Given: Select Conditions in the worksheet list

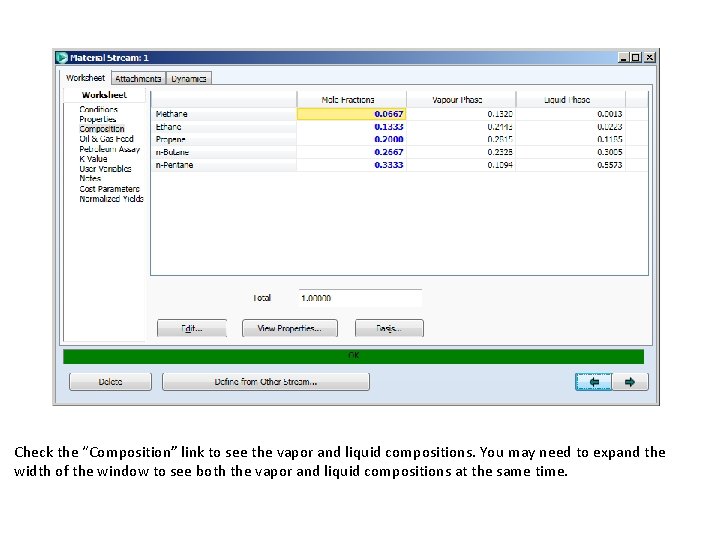Looking at the screenshot, I should (x=98, y=109).
